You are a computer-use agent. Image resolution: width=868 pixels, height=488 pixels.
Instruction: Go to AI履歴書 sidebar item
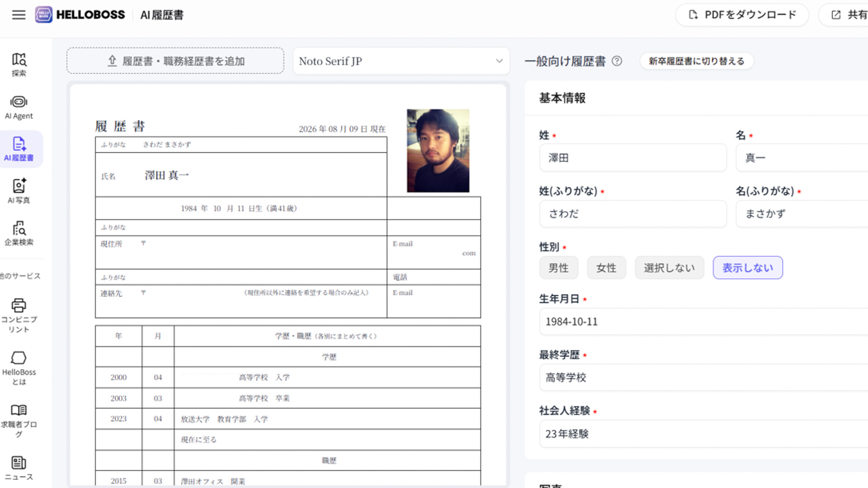19,149
